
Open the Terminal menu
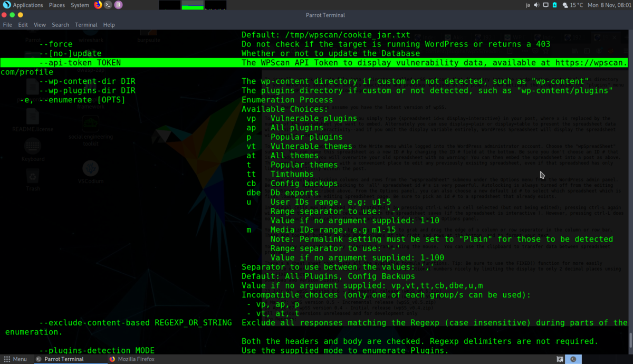click(x=86, y=25)
